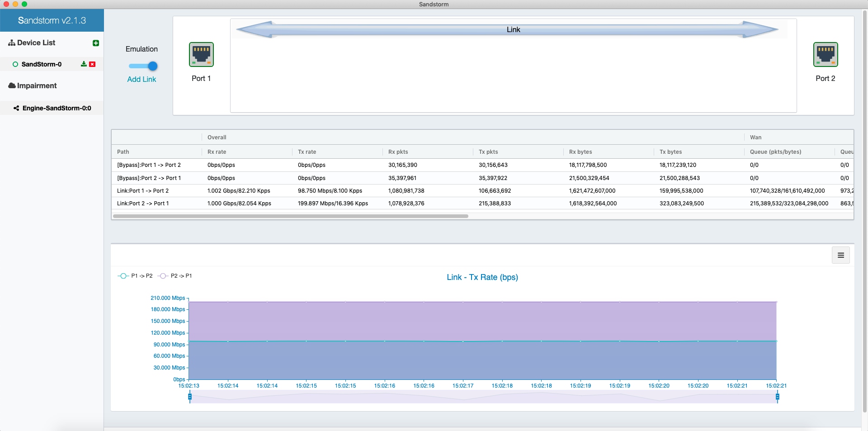Click the Port 2 ethernet icon

[826, 54]
